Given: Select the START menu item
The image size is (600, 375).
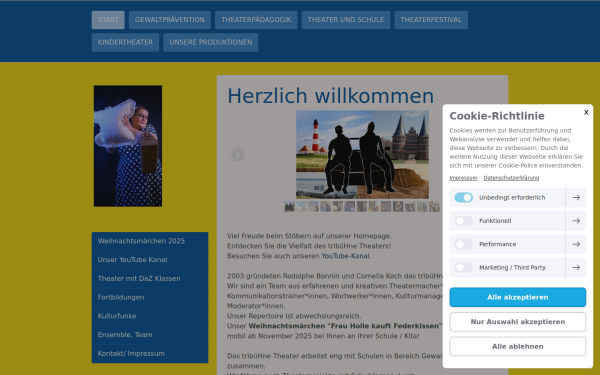Looking at the screenshot, I should [x=108, y=20].
